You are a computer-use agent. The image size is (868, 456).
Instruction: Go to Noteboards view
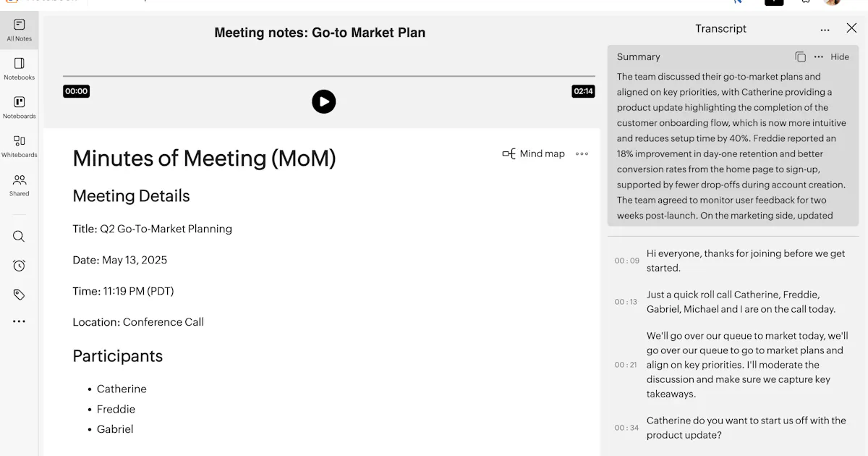pyautogui.click(x=20, y=108)
